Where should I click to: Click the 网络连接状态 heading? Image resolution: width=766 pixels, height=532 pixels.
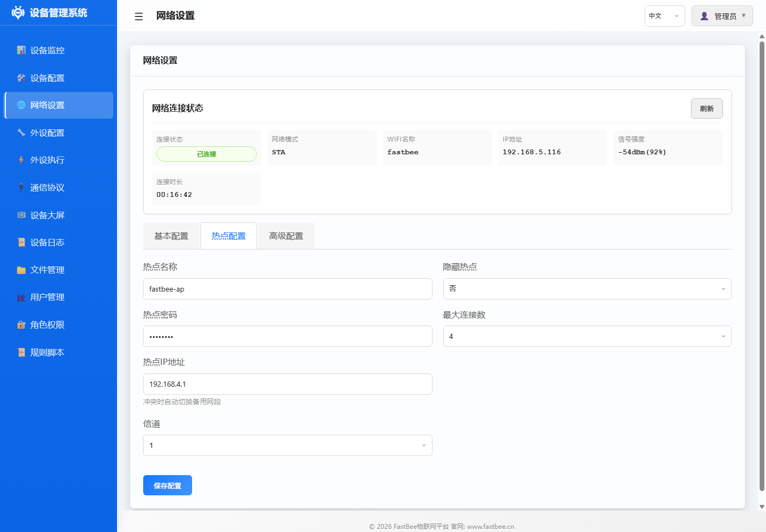tap(178, 108)
